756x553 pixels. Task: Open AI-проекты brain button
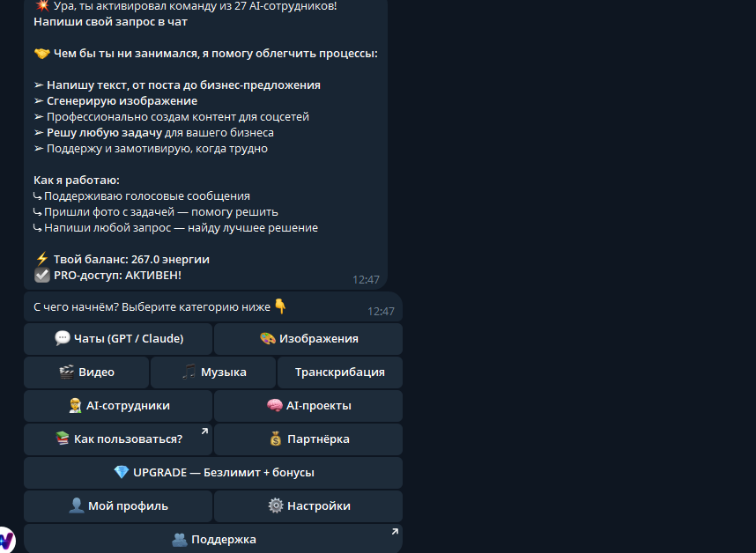[x=308, y=406]
